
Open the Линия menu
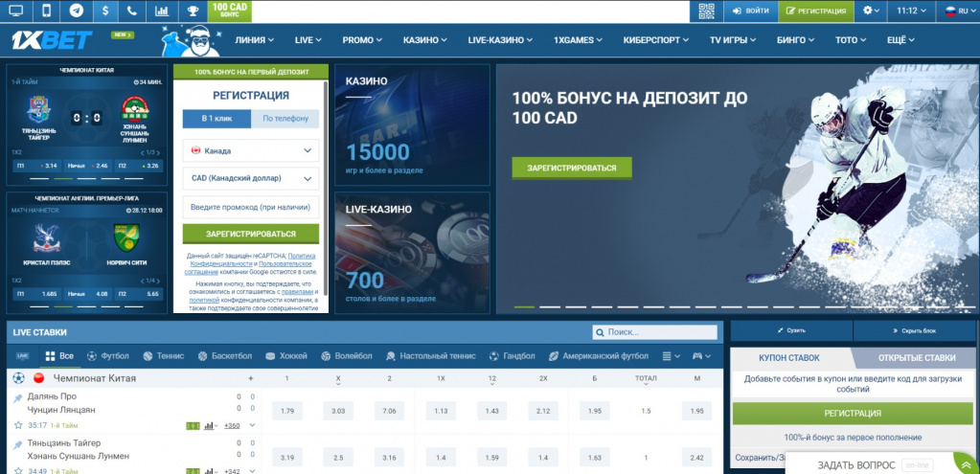255,40
